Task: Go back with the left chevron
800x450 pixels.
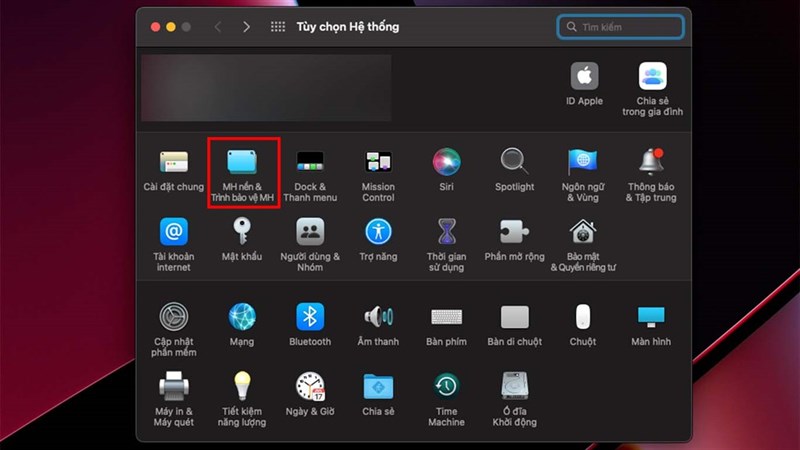Action: point(218,27)
